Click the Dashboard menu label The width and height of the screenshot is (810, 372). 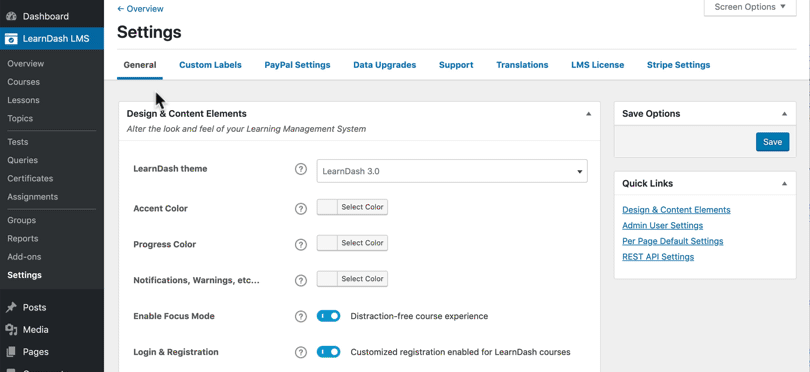(x=46, y=17)
